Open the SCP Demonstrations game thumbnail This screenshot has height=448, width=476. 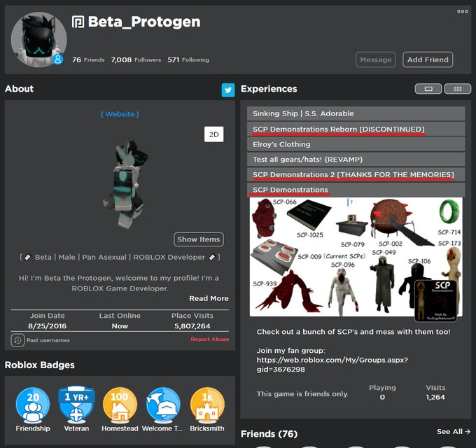356,257
